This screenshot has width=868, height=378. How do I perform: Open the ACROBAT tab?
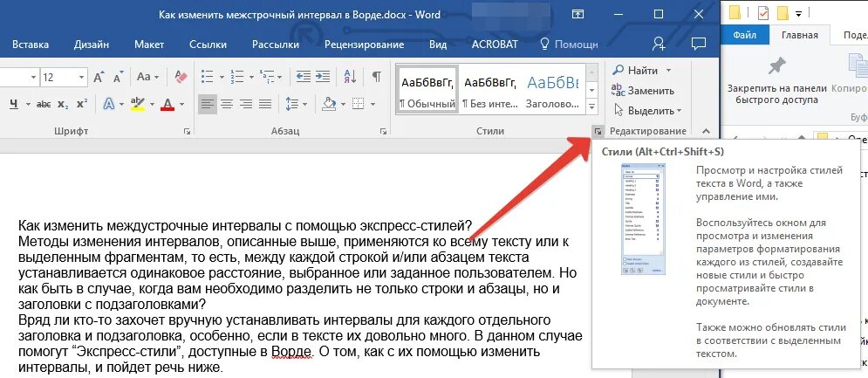click(495, 45)
